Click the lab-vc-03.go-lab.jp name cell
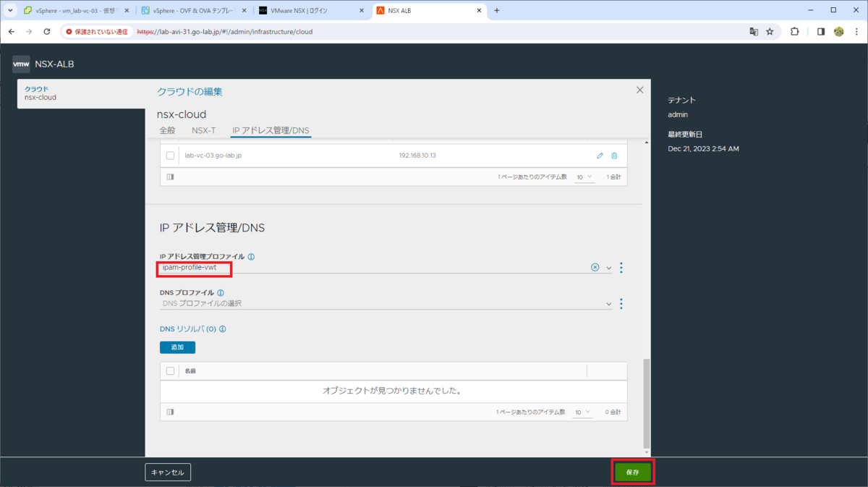The height and width of the screenshot is (487, 868). point(213,156)
